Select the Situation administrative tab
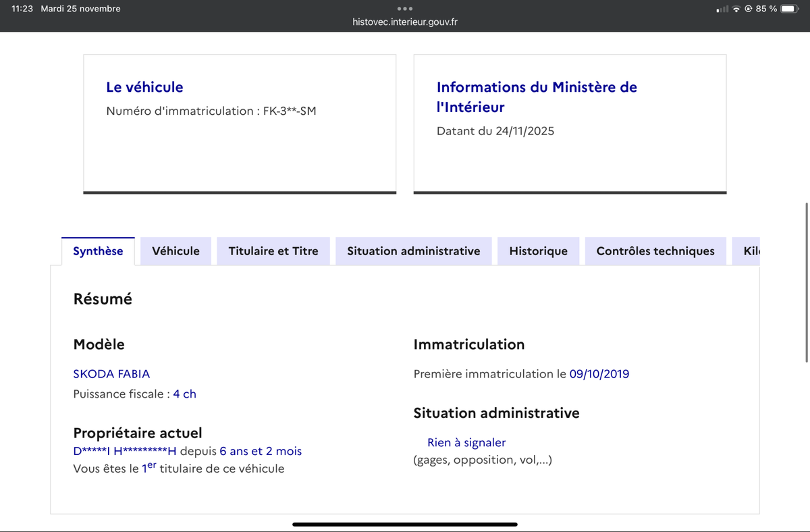Screen dimensions: 810x532 (413, 251)
